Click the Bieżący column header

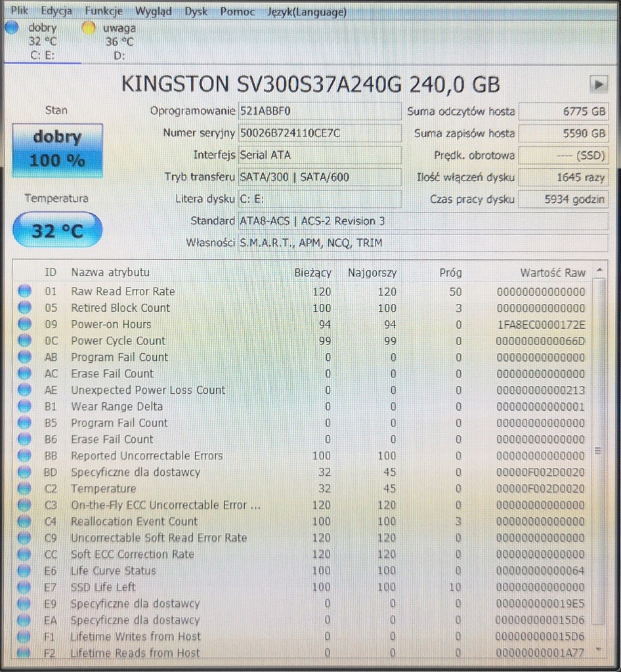pyautogui.click(x=312, y=272)
